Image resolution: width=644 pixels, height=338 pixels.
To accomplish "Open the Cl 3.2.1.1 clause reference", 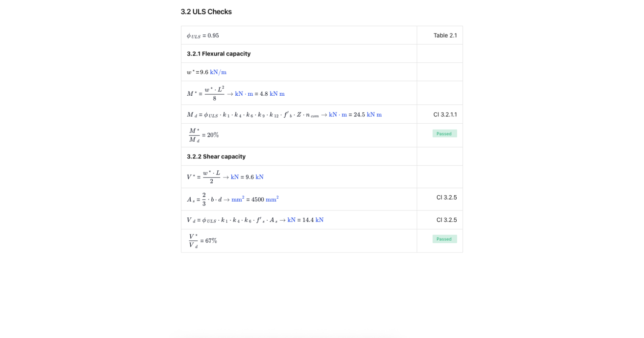I will (445, 115).
